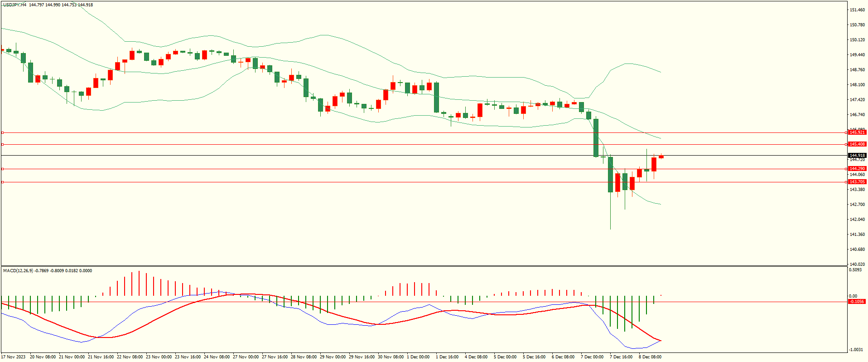Click the USDJPY,H4 chart title text

pos(14,5)
